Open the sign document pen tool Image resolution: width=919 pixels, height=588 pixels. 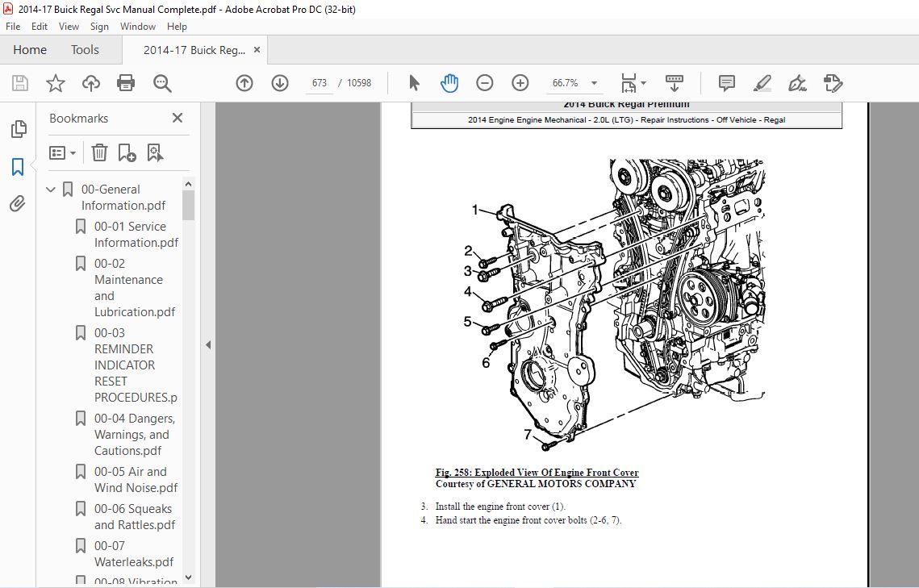(x=797, y=83)
